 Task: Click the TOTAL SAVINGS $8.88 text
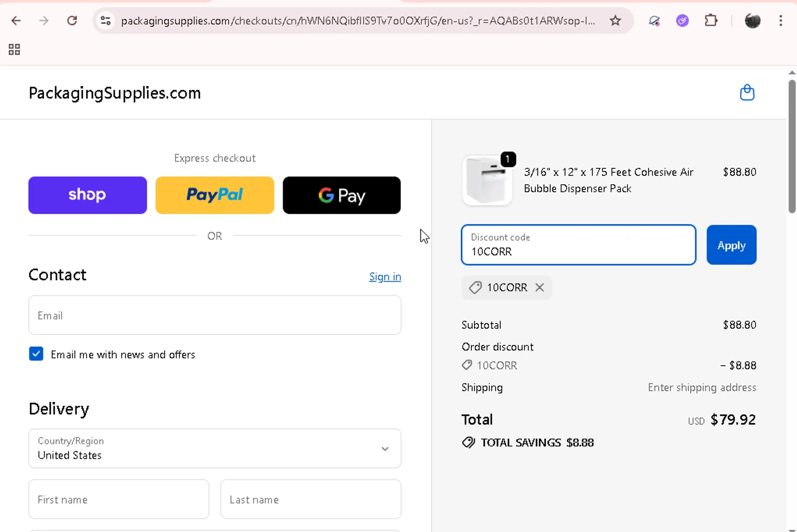(537, 442)
